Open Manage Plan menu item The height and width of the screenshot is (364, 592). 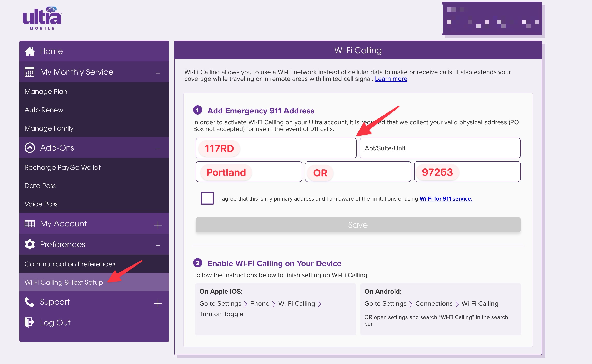point(46,91)
